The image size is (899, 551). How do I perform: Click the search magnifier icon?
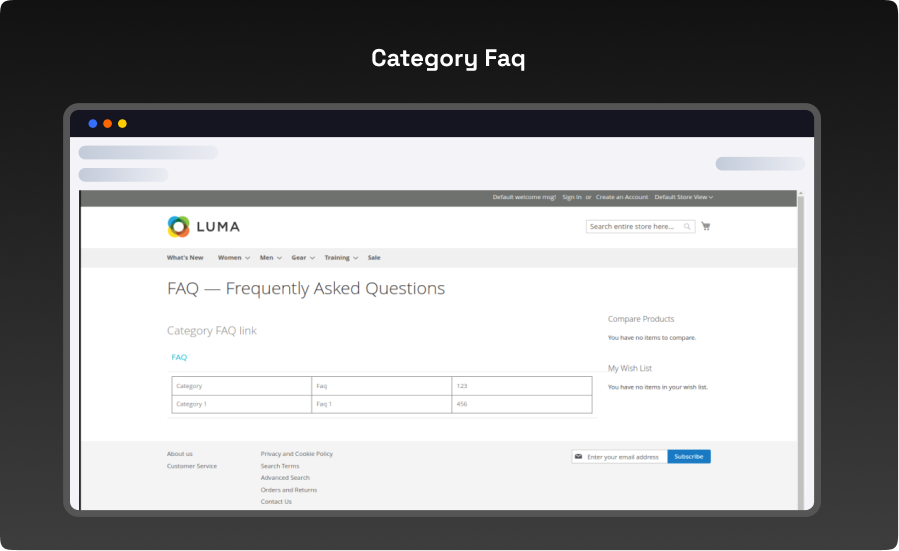click(687, 227)
